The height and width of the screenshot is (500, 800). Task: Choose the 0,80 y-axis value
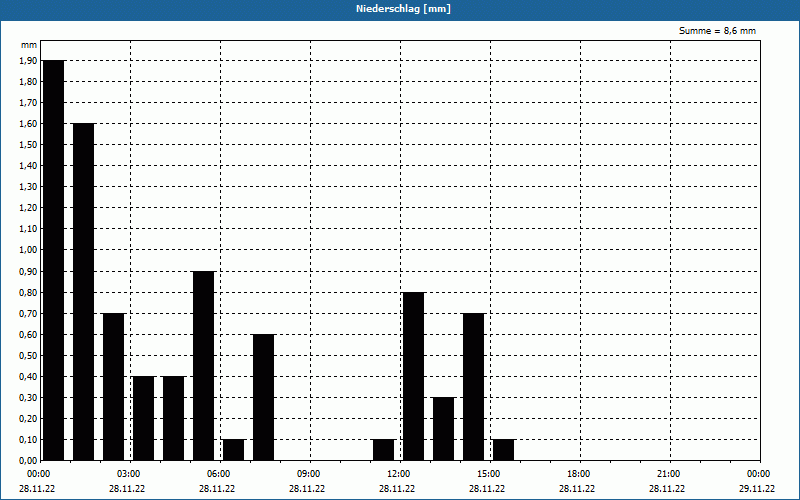point(28,292)
